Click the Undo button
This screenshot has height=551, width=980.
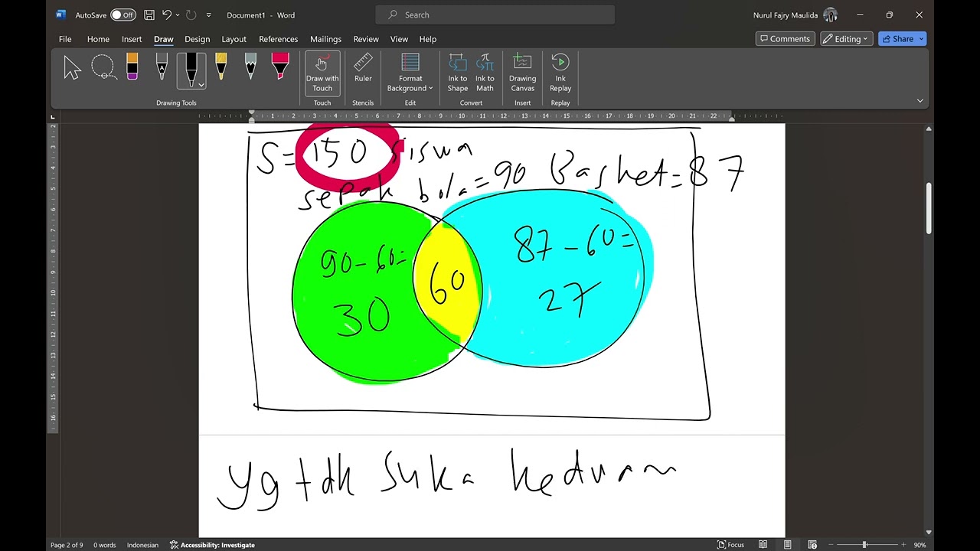(167, 15)
